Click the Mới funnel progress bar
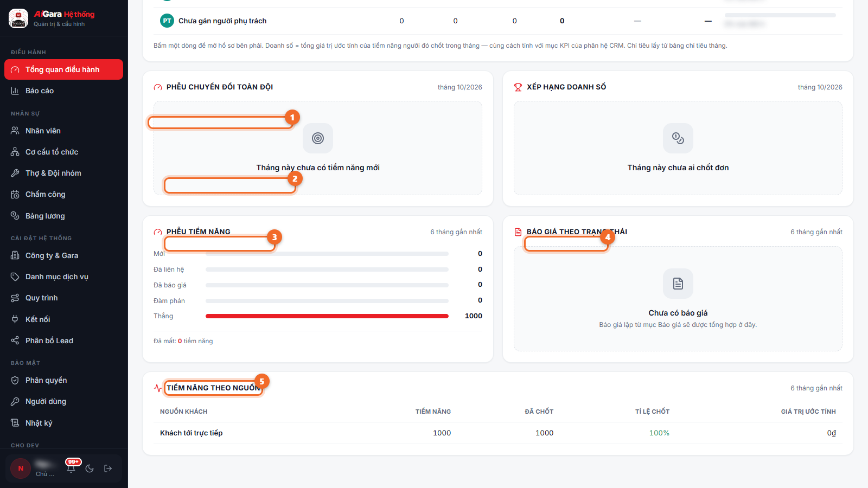868x488 pixels. (x=327, y=254)
